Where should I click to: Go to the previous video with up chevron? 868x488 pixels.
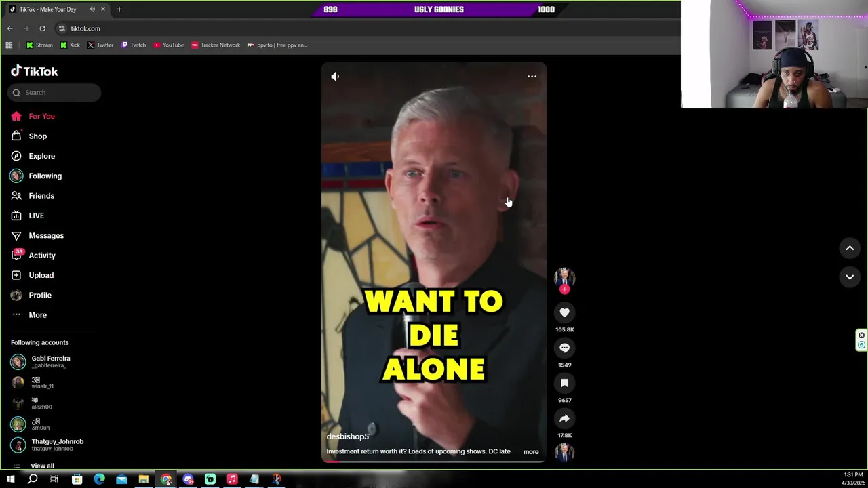pos(850,248)
